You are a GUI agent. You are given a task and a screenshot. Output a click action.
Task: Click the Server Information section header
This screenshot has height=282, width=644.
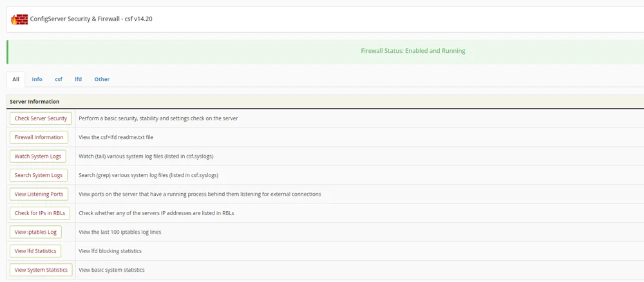(x=35, y=101)
